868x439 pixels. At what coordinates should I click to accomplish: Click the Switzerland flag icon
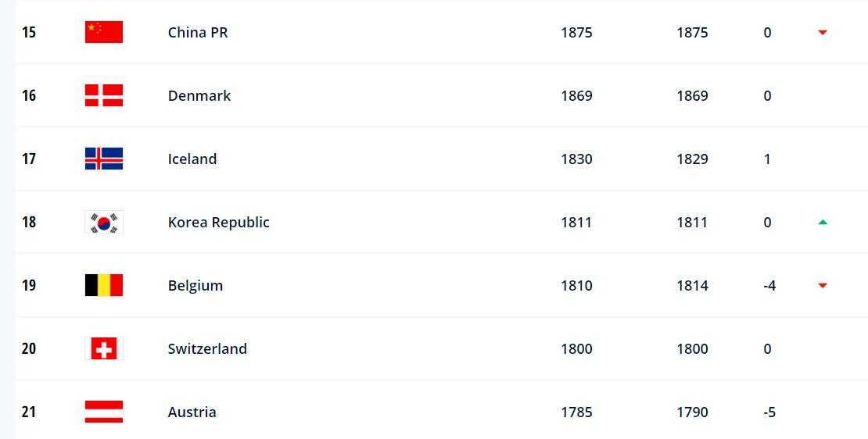(103, 349)
